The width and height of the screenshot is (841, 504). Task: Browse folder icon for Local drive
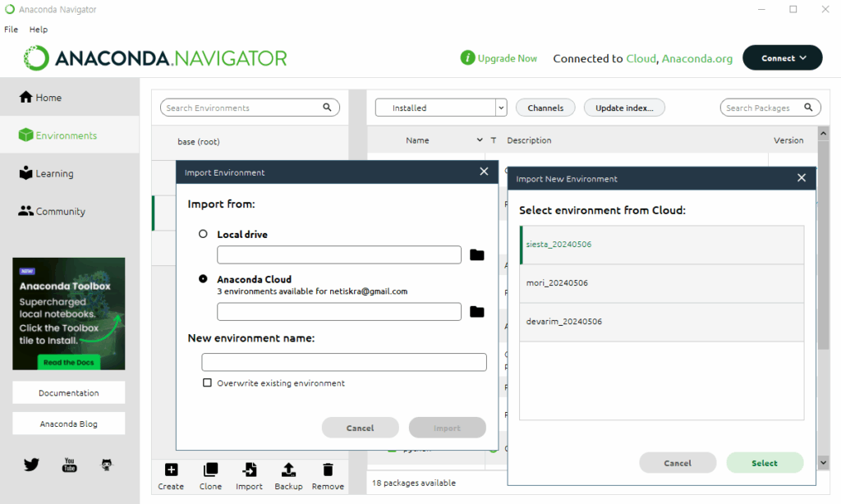tap(477, 255)
